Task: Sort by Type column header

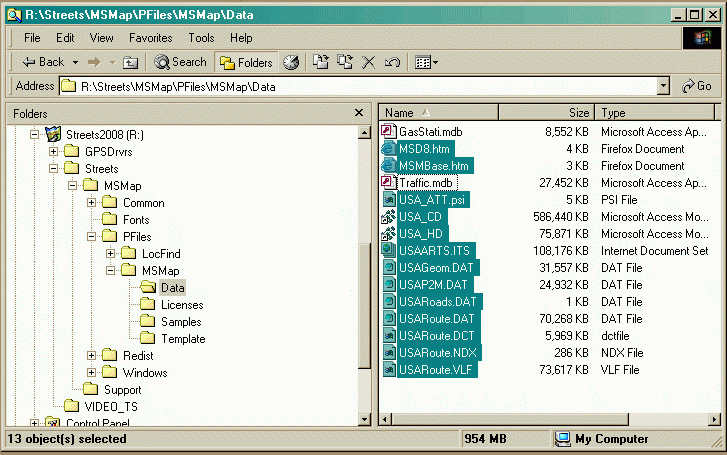Action: [x=655, y=113]
